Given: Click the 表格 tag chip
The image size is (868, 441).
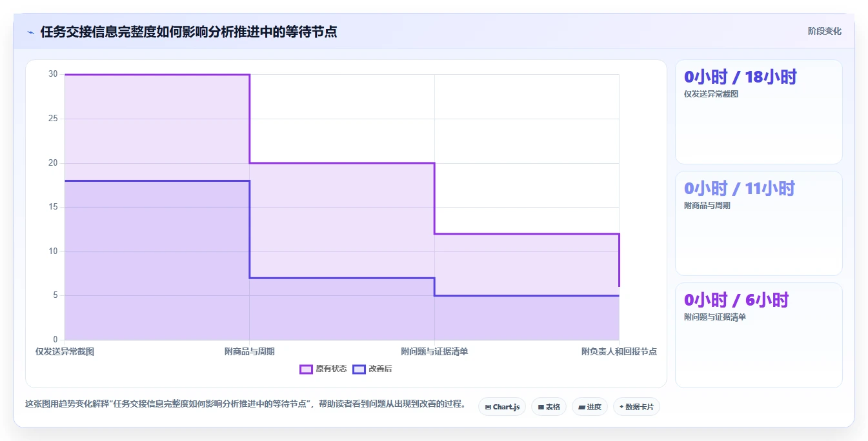Looking at the screenshot, I should (549, 407).
